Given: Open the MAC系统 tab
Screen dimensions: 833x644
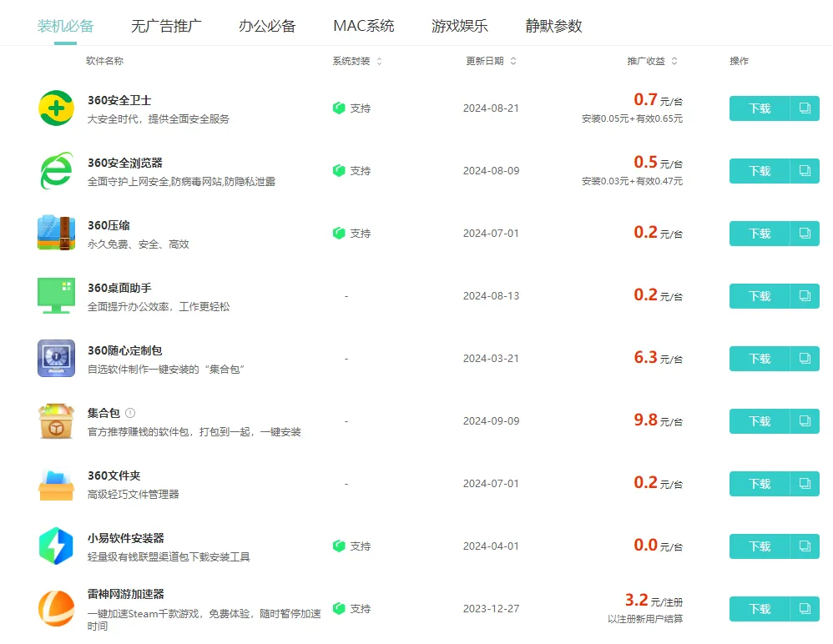Looking at the screenshot, I should point(364,26).
